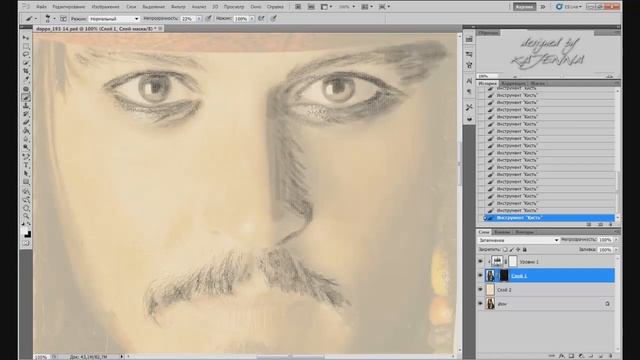Image resolution: width=640 pixels, height=360 pixels.
Task: Delete layer trash button
Action: [x=611, y=356]
